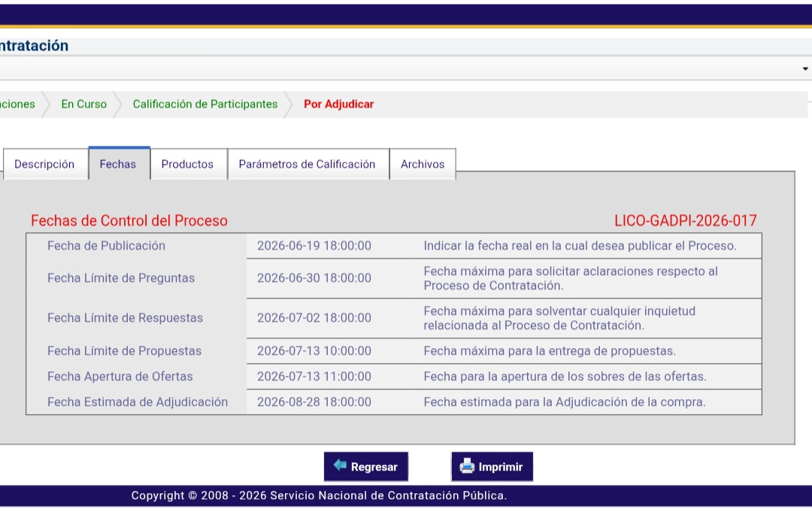Select the Fechas tab
Screen dimensions: 812x509
(x=119, y=164)
